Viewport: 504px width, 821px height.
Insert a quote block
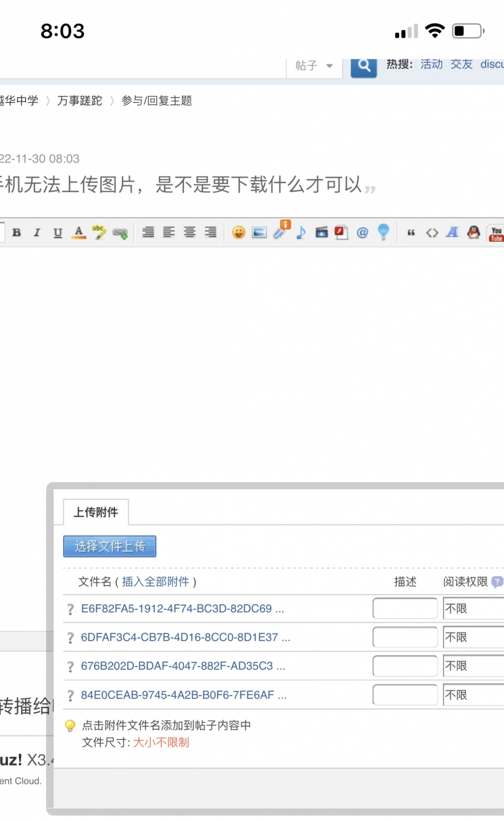click(x=411, y=233)
